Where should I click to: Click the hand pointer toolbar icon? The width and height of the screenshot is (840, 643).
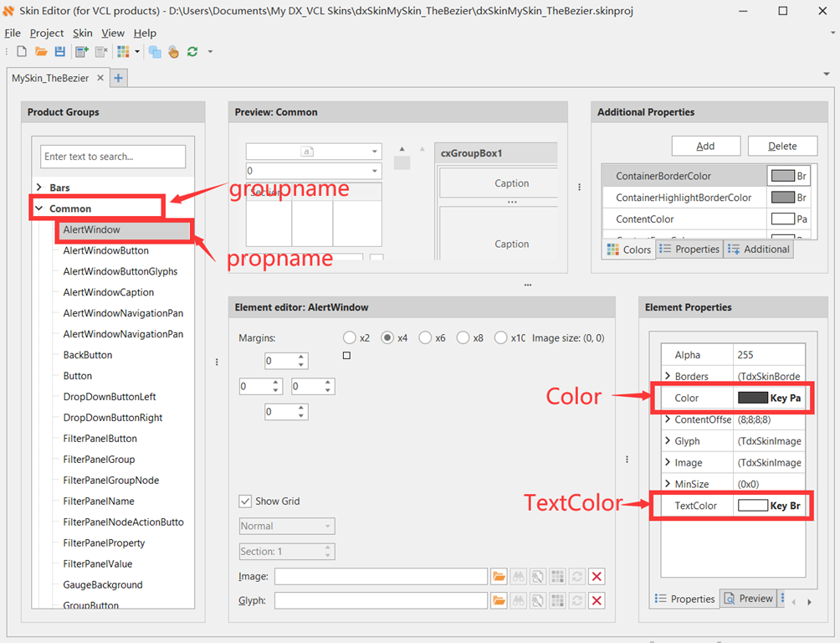(x=173, y=51)
